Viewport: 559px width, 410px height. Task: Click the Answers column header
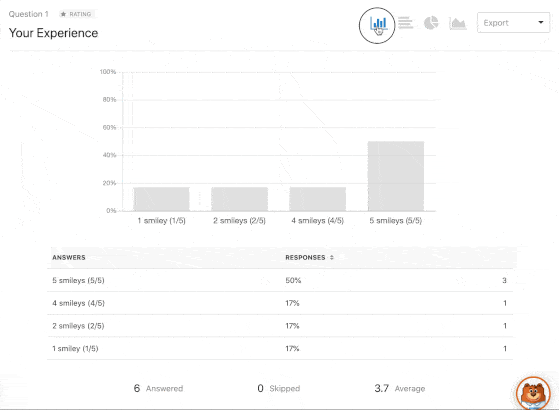coord(69,257)
